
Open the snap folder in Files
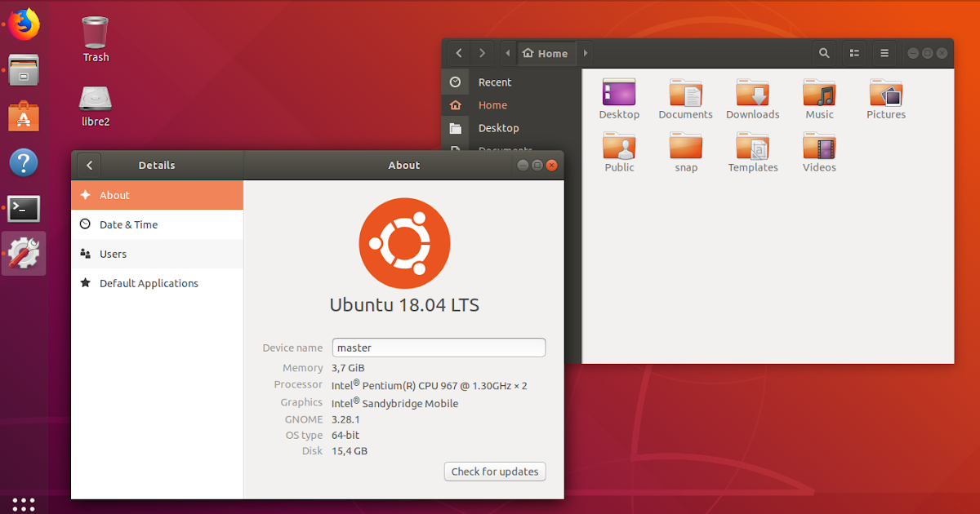[686, 153]
